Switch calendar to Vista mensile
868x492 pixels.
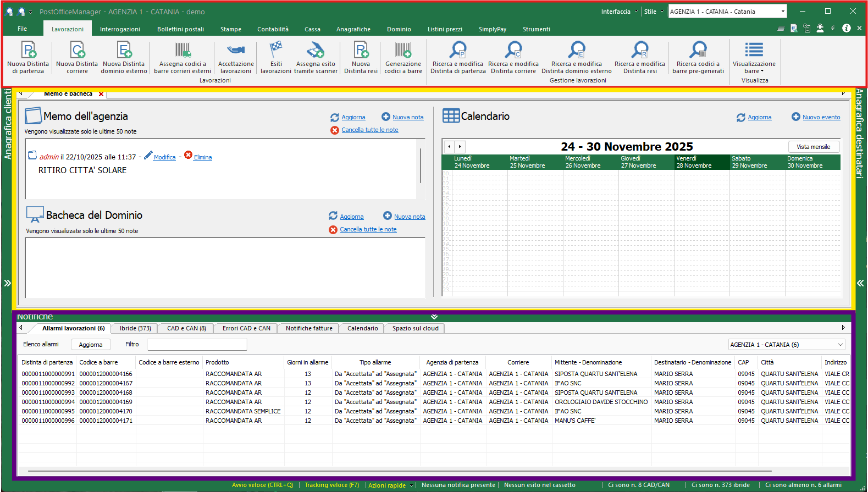click(813, 147)
